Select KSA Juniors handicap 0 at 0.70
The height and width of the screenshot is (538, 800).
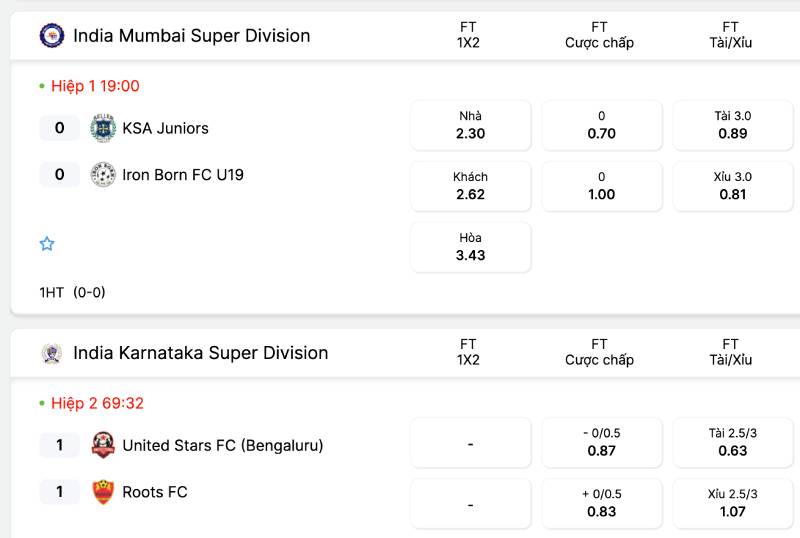[x=601, y=125]
